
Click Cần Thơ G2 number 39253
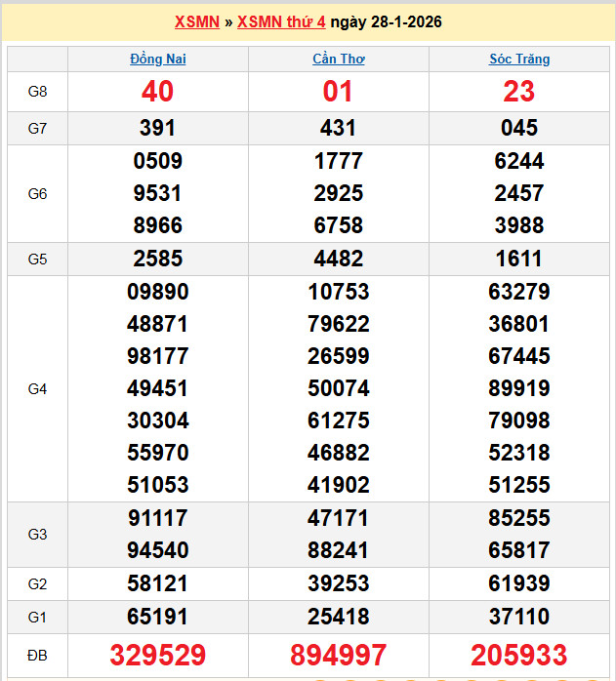pyautogui.click(x=339, y=583)
